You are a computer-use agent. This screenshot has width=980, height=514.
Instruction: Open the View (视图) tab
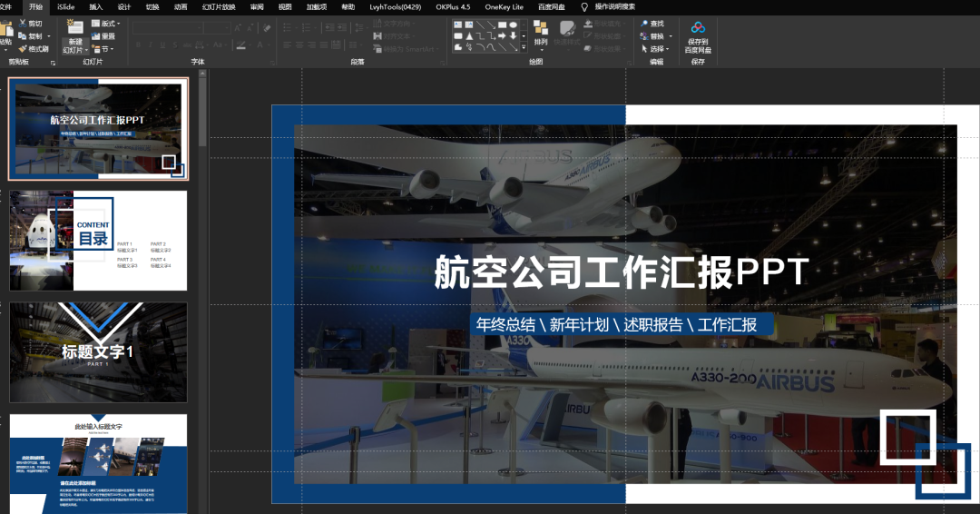pos(285,7)
